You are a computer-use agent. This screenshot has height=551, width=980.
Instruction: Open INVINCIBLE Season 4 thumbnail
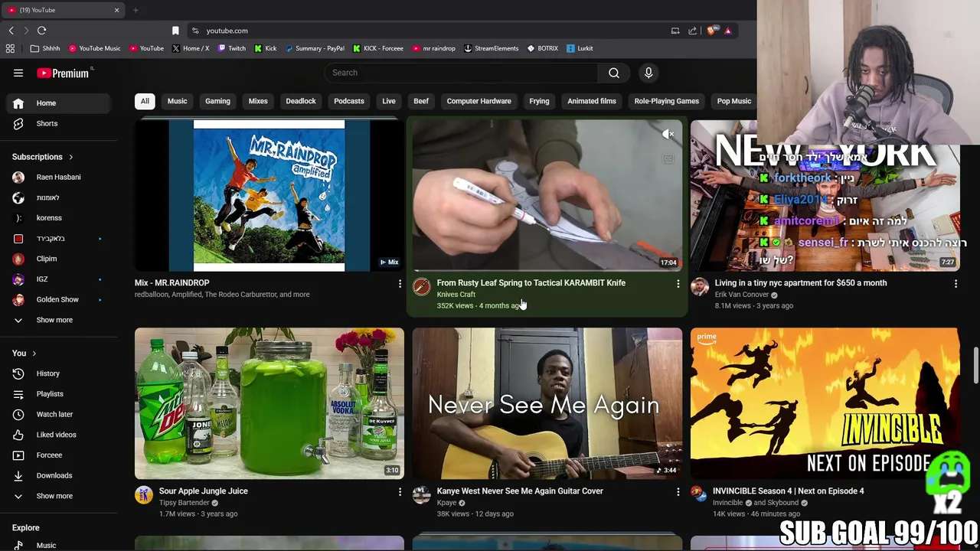click(825, 403)
